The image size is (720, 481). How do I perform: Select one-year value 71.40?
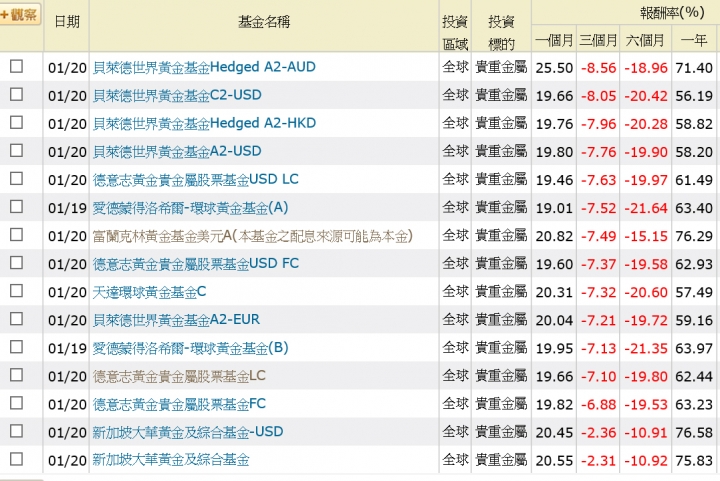coord(694,68)
